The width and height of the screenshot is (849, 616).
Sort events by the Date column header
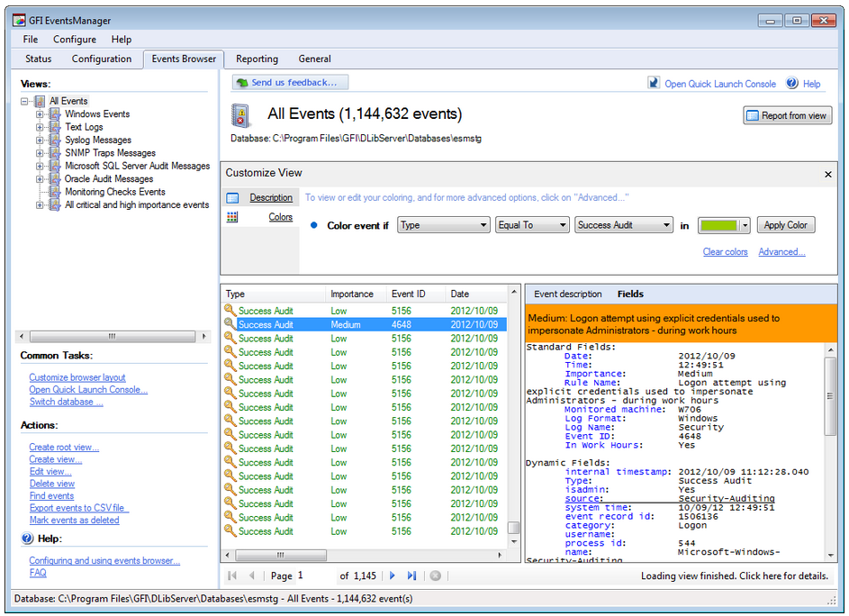click(x=476, y=294)
